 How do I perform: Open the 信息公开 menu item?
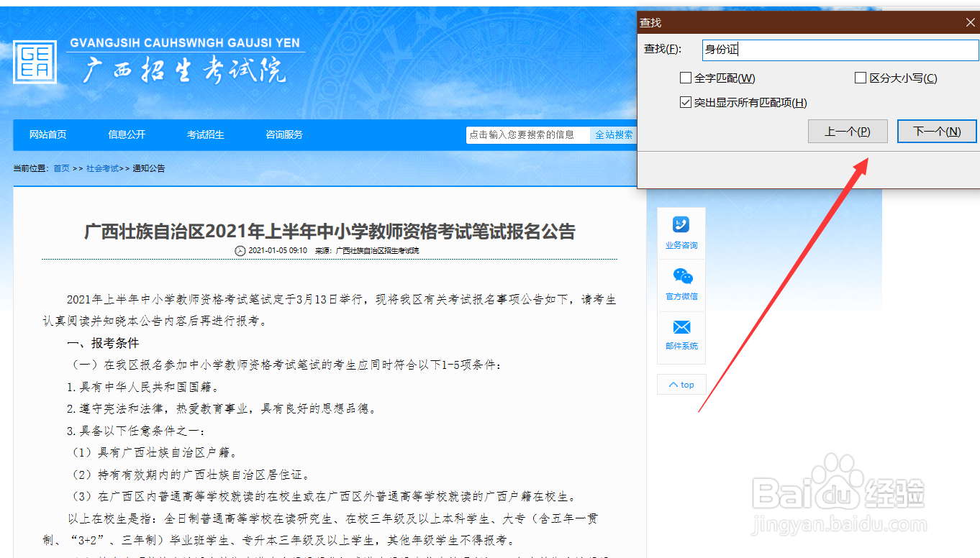coord(127,134)
